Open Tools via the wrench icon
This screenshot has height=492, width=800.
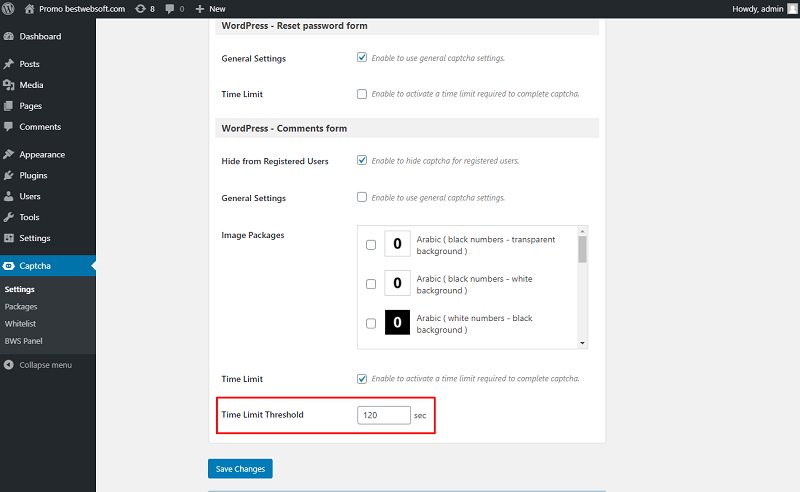pyautogui.click(x=9, y=217)
